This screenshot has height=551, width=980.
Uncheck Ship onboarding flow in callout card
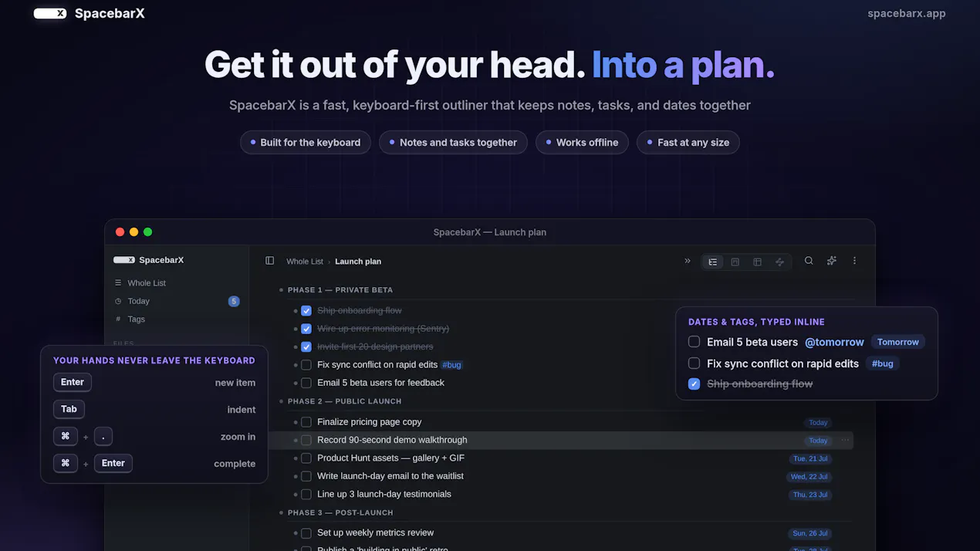(x=694, y=384)
